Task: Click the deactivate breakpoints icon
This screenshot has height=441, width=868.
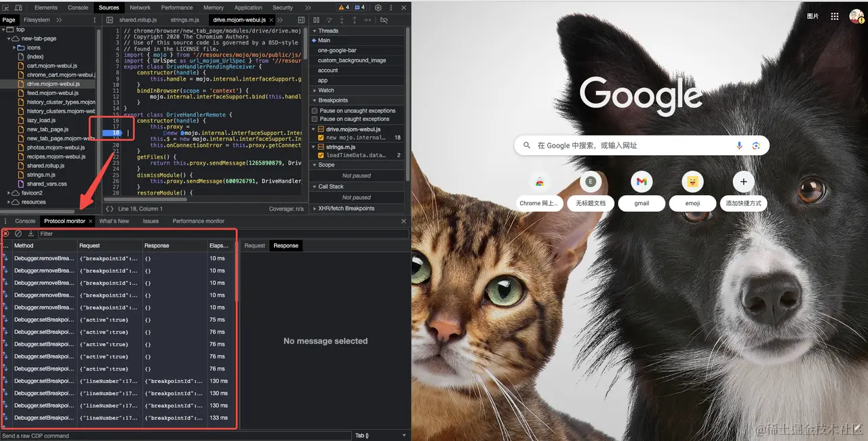Action: click(x=384, y=20)
